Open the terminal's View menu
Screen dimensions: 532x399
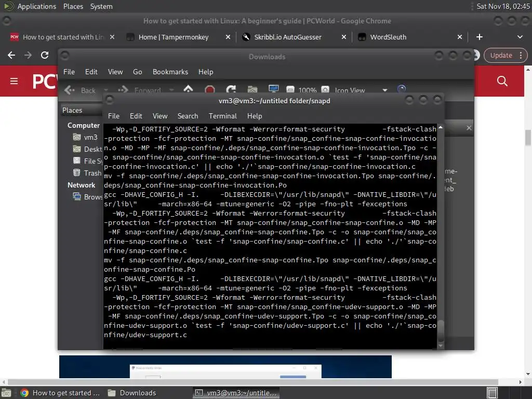[x=160, y=116]
